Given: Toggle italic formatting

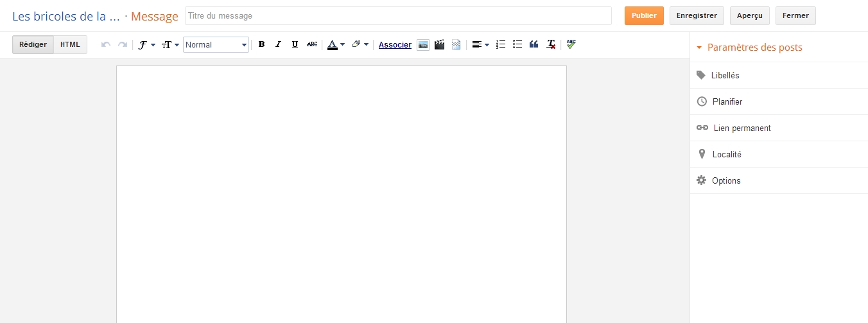Looking at the screenshot, I should (x=278, y=44).
